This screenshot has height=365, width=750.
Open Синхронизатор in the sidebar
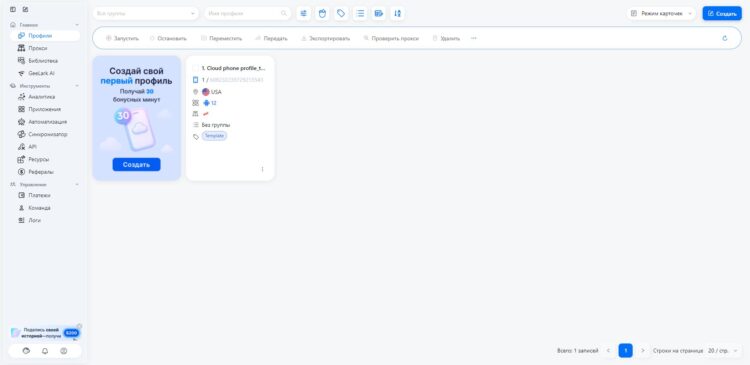44,134
